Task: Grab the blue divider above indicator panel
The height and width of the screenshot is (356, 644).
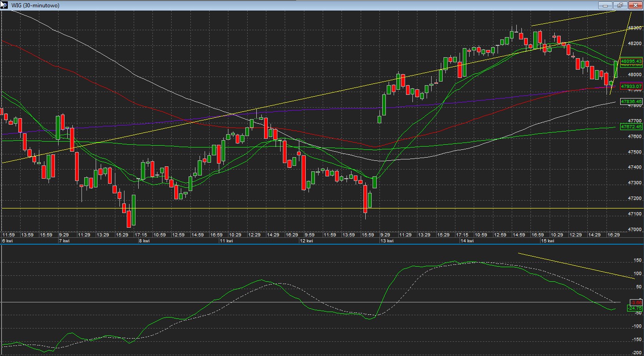Action: pyautogui.click(x=320, y=244)
